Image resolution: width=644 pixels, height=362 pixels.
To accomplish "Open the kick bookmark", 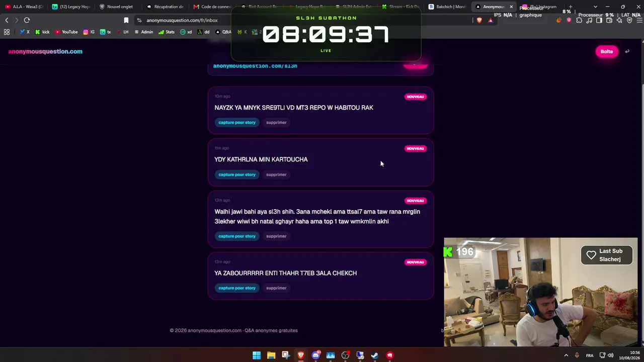I will (42, 32).
